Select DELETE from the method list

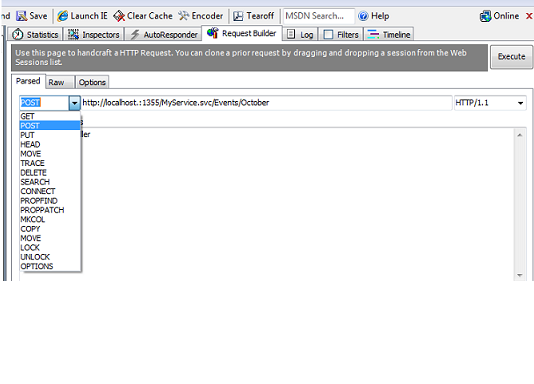click(x=50, y=173)
